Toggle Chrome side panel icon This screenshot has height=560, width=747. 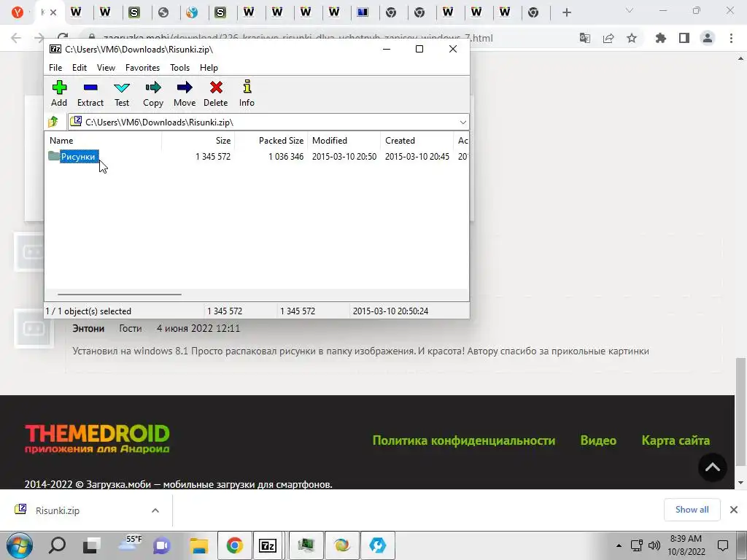(684, 38)
